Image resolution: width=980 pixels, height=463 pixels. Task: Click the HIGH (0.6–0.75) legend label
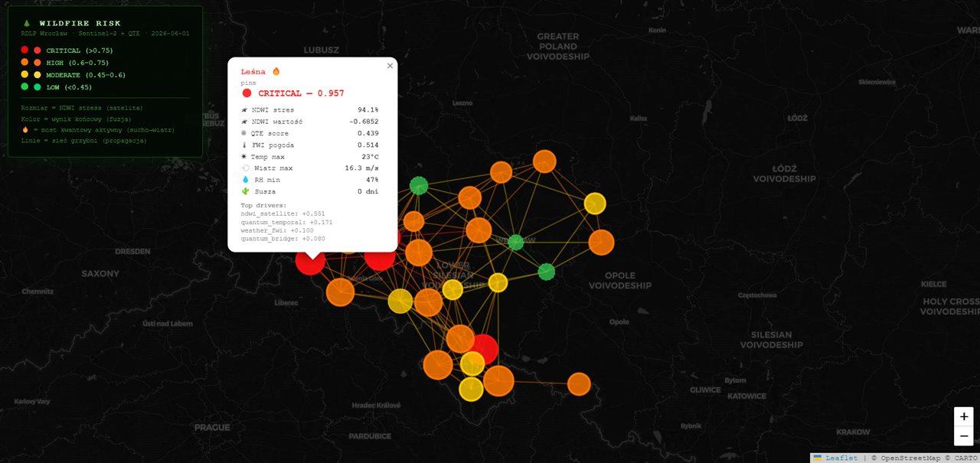pyautogui.click(x=77, y=62)
